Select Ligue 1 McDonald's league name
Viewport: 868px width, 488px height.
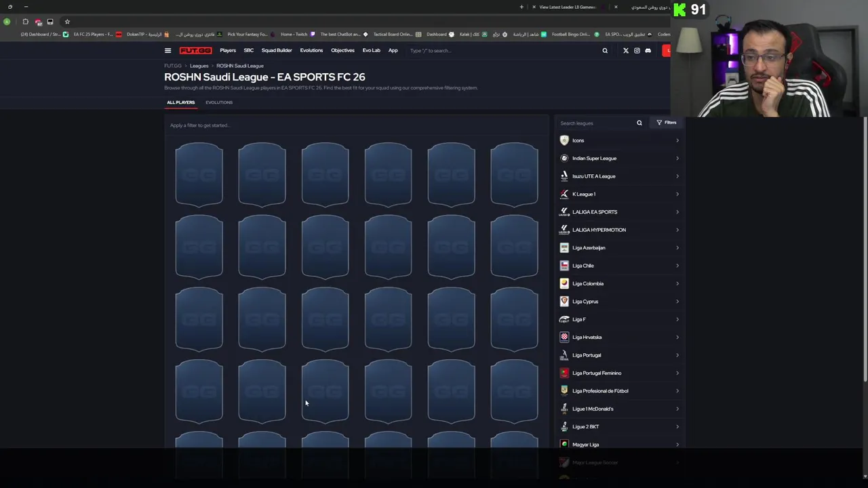(x=593, y=409)
